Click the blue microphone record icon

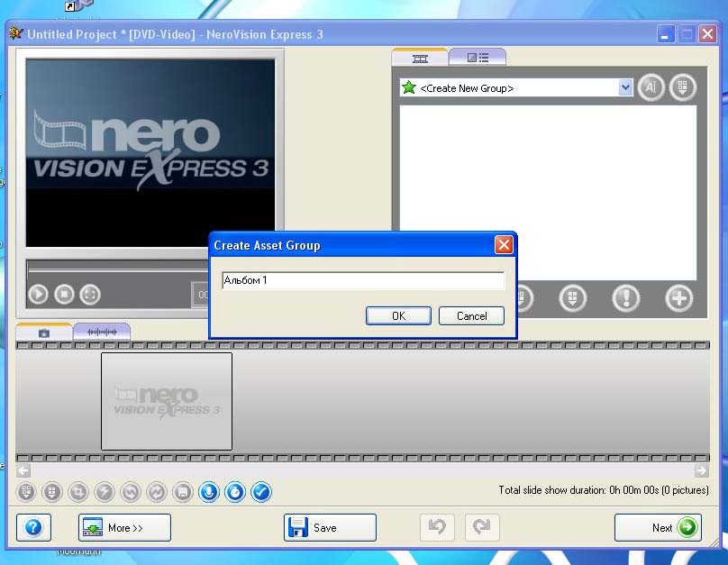point(209,492)
